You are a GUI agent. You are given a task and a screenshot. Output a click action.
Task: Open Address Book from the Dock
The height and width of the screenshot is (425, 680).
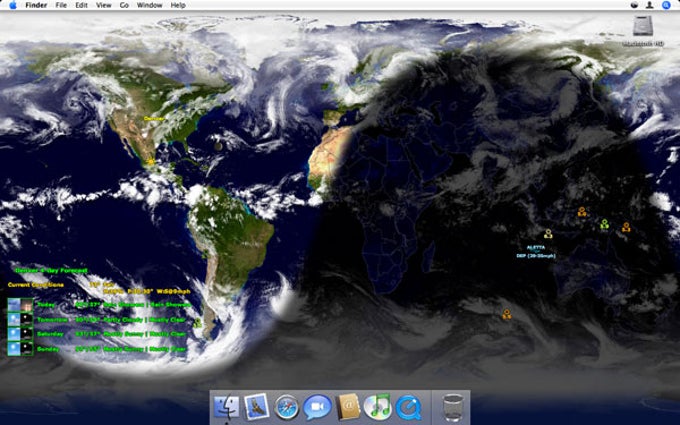point(349,407)
